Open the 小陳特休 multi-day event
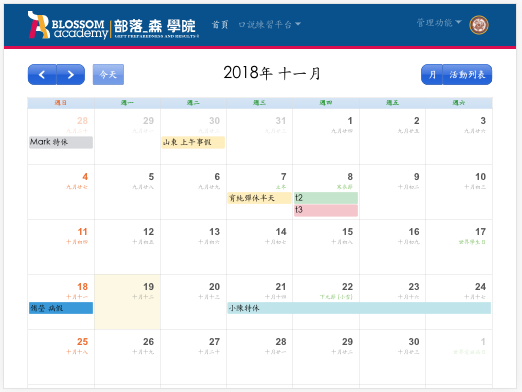522x392 pixels. (359, 308)
